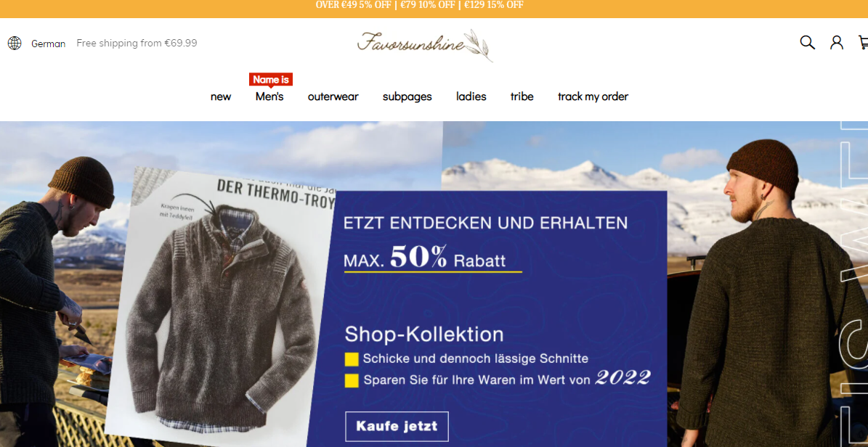This screenshot has height=447, width=868.
Task: Select the Men's menu item
Action: coord(269,97)
